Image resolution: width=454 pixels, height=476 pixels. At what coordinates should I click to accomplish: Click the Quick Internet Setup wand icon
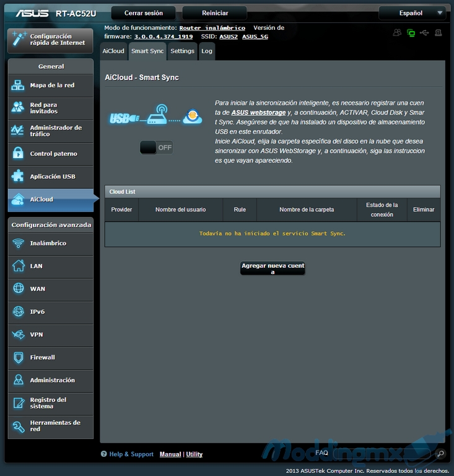click(x=19, y=39)
